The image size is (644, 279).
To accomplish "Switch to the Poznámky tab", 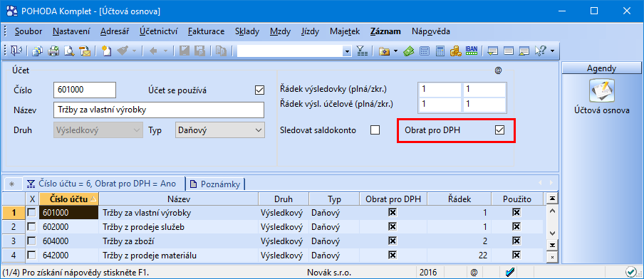I will pyautogui.click(x=216, y=184).
